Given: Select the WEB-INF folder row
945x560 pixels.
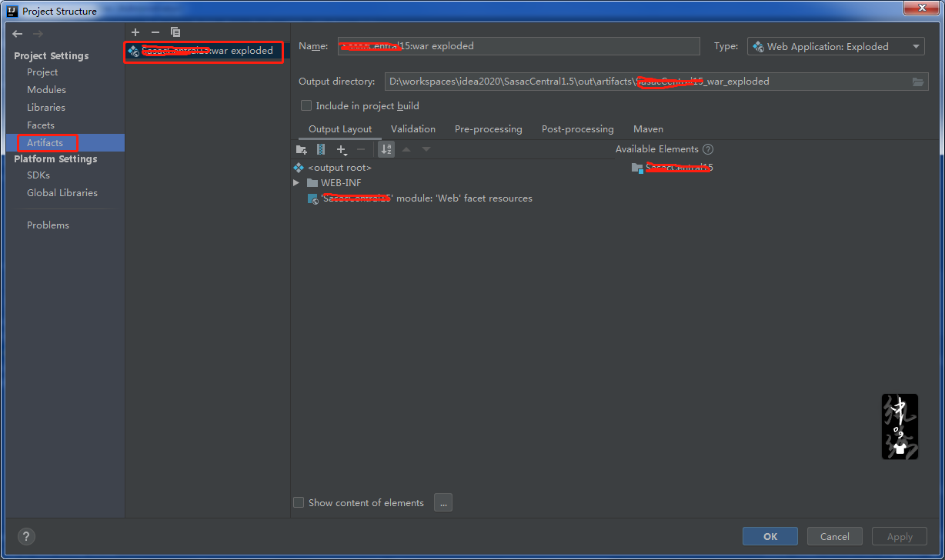Looking at the screenshot, I should [334, 183].
